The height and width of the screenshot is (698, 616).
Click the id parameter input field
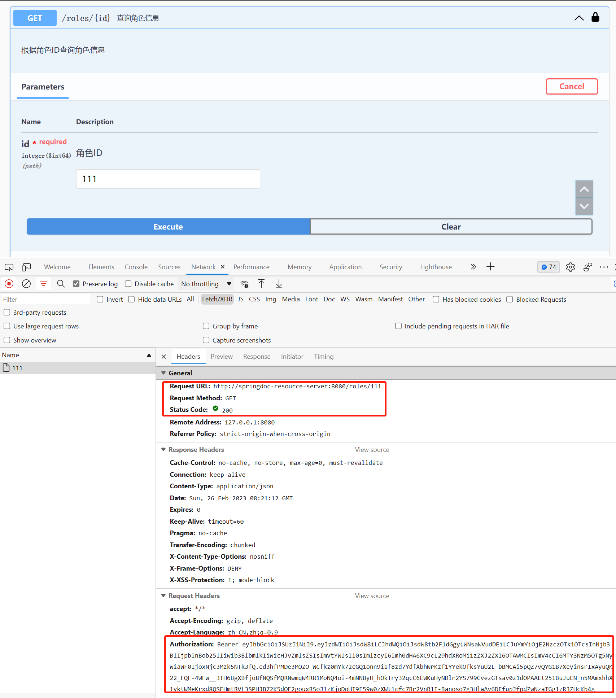tap(168, 179)
